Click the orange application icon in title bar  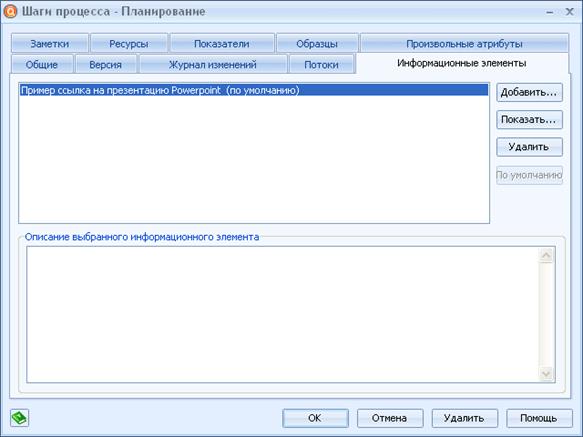tap(10, 12)
